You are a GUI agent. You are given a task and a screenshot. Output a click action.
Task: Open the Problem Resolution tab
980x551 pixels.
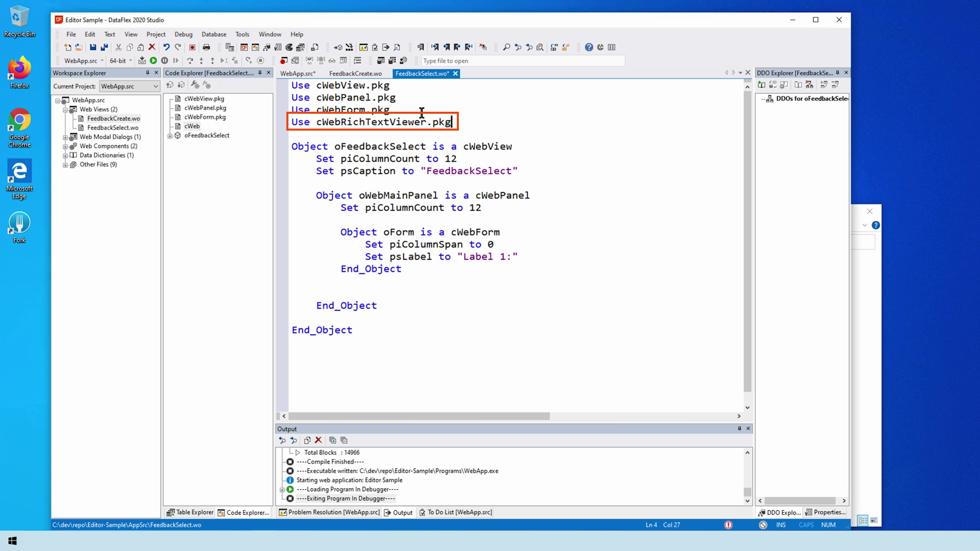[x=329, y=512]
